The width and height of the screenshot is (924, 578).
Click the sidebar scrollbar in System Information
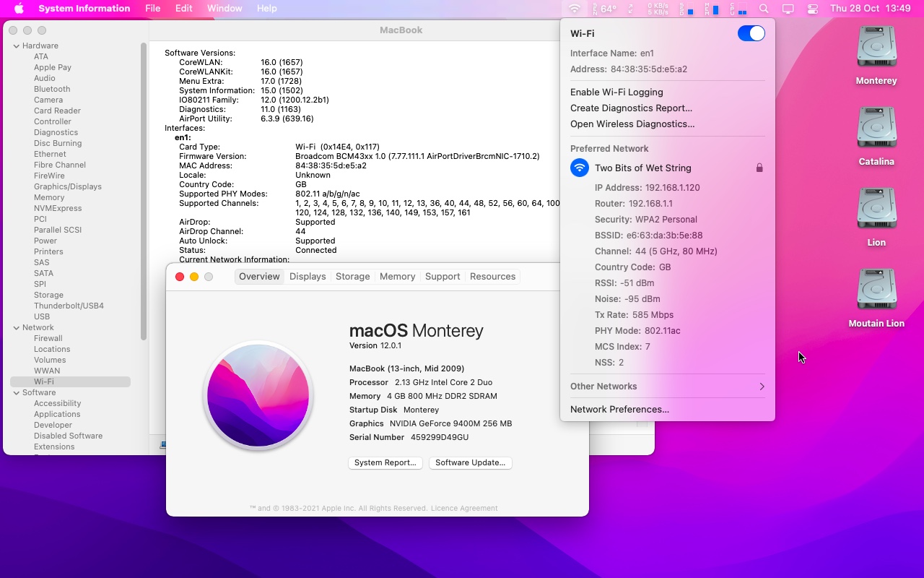pos(144,191)
